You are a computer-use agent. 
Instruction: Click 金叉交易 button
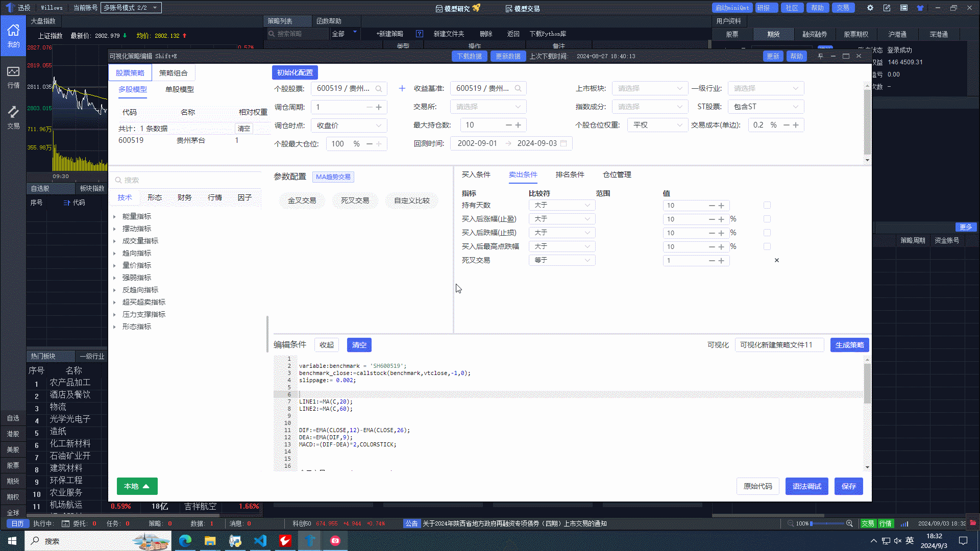click(x=302, y=201)
